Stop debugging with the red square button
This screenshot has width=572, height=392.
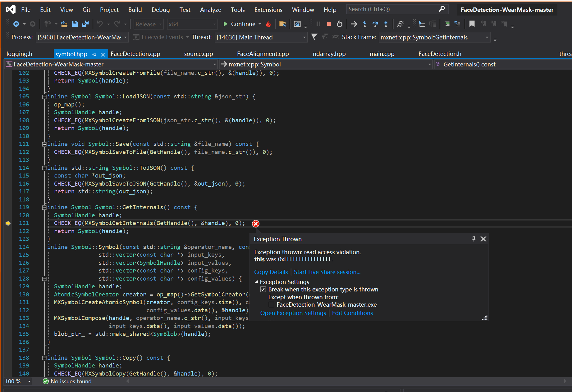pyautogui.click(x=329, y=24)
